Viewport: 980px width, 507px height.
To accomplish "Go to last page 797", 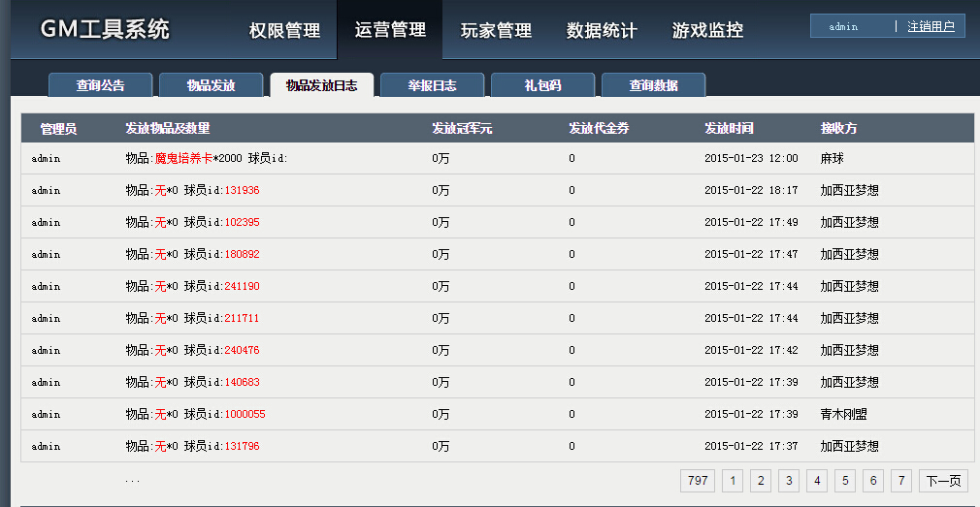I will click(x=698, y=481).
